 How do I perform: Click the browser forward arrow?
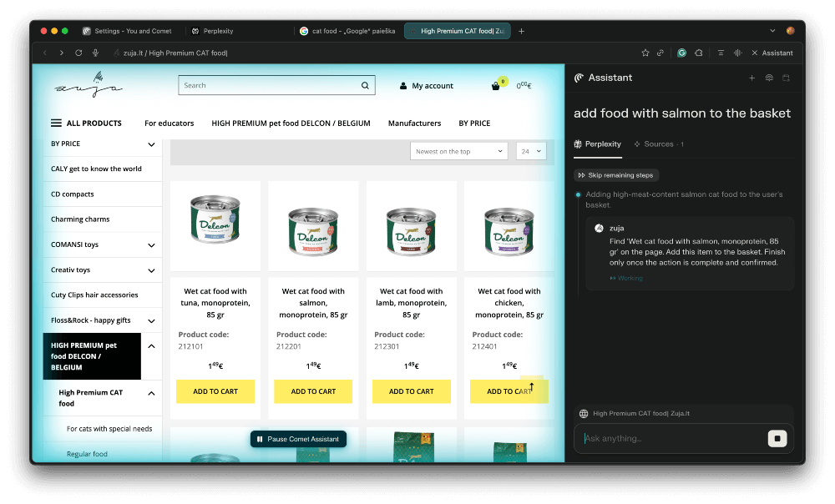click(x=62, y=53)
